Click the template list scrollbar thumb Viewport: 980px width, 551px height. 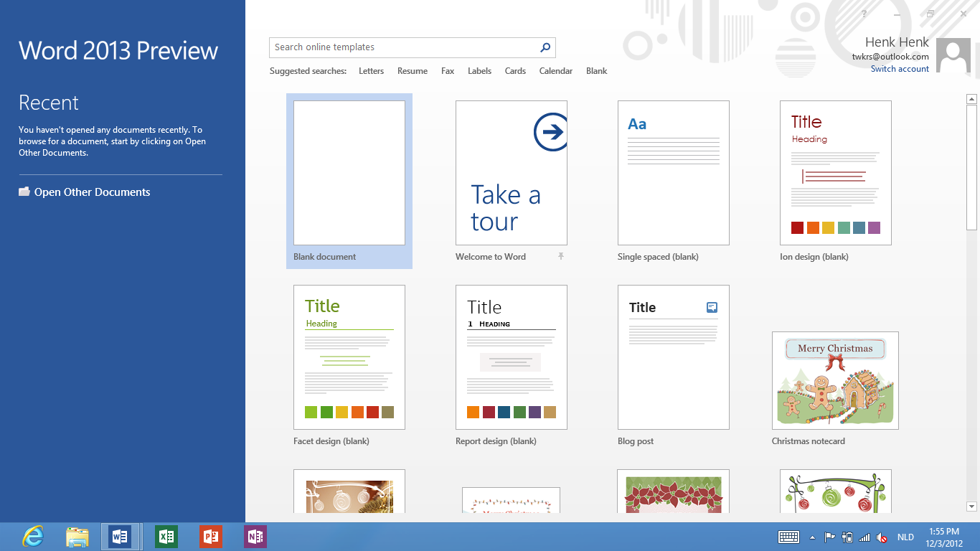[x=972, y=167]
